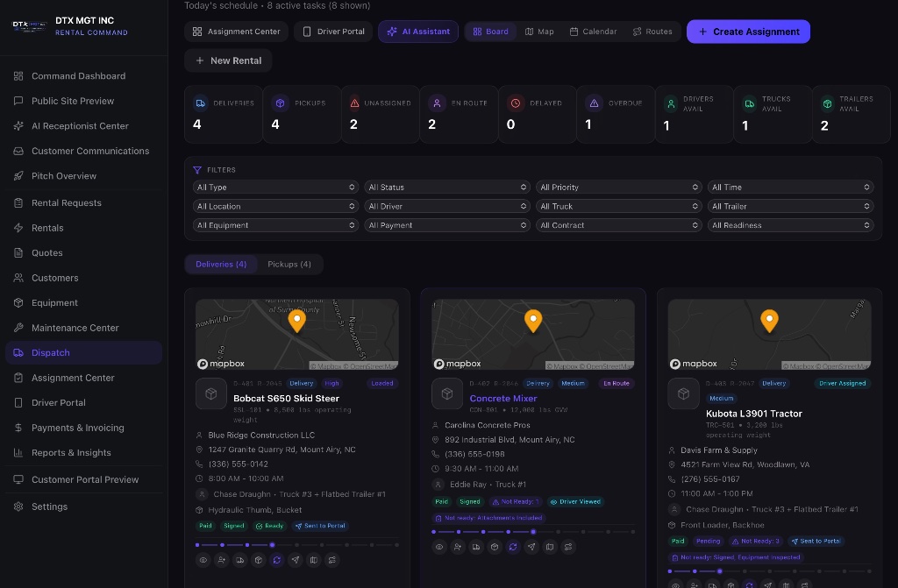Open the All Equipment filter dropdown
The image size is (898, 588).
276,225
